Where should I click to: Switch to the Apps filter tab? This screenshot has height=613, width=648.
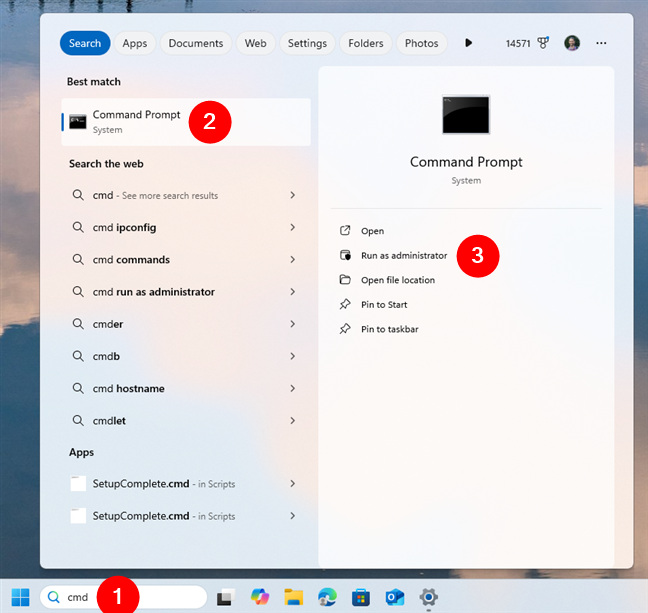tap(135, 43)
